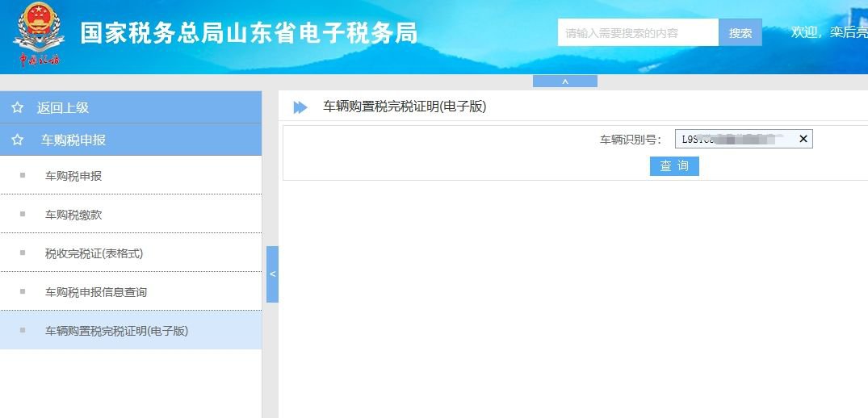
Task: Open 车购税申报信息查询 in the sidebar
Action: (x=96, y=292)
